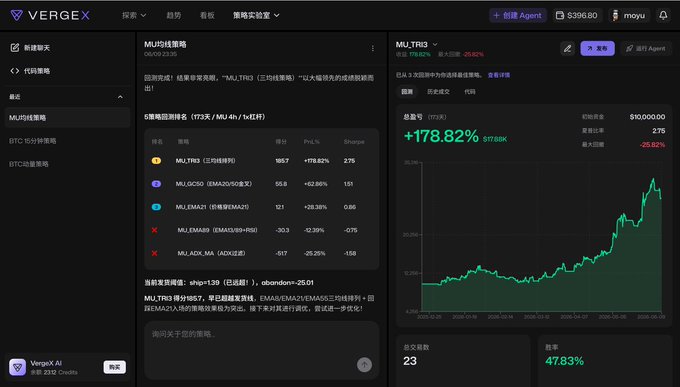Click the purple rank 2 badge
680x387 pixels.
(156, 184)
